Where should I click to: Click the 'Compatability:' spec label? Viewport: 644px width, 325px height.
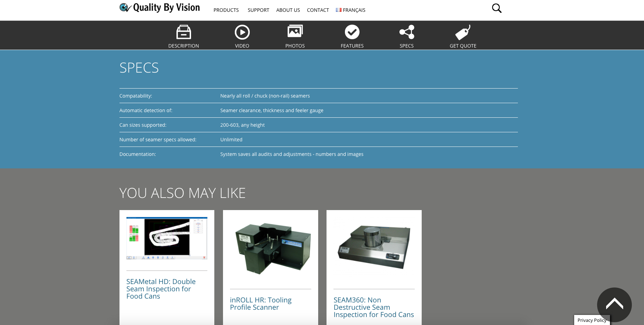pos(136,96)
